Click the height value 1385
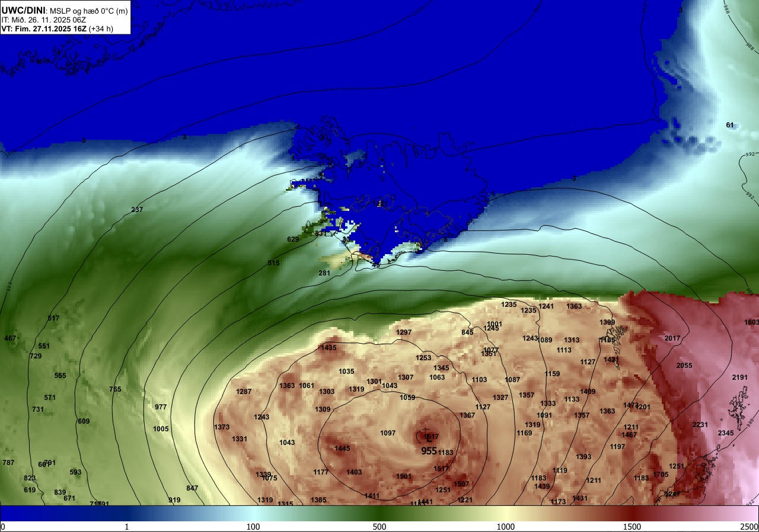This screenshot has height=532, width=759. tap(318, 500)
